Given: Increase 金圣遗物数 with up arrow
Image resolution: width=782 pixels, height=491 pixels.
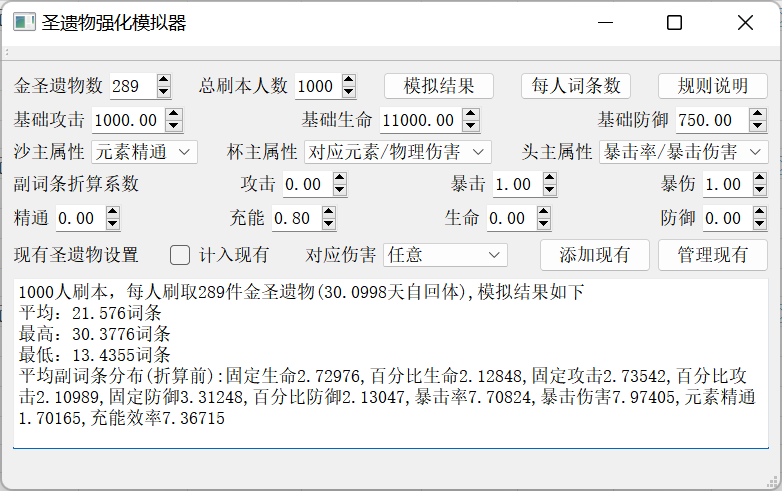Looking at the screenshot, I should 164,80.
